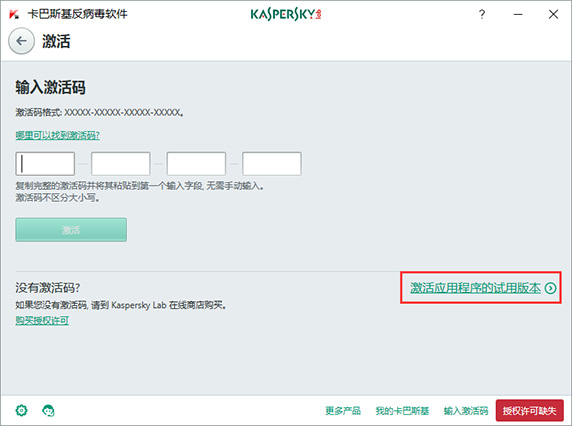Image resolution: width=572 pixels, height=426 pixels.
Task: Click the red 授权许可缺失 button
Action: [530, 411]
